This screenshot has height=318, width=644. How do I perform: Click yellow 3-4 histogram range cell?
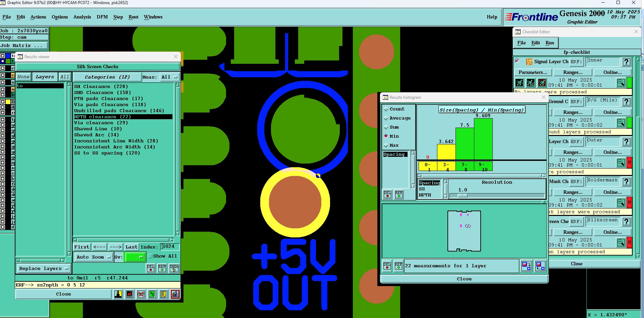coord(446,166)
